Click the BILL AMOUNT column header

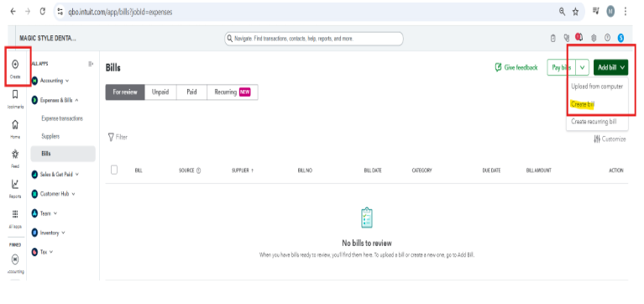click(538, 170)
